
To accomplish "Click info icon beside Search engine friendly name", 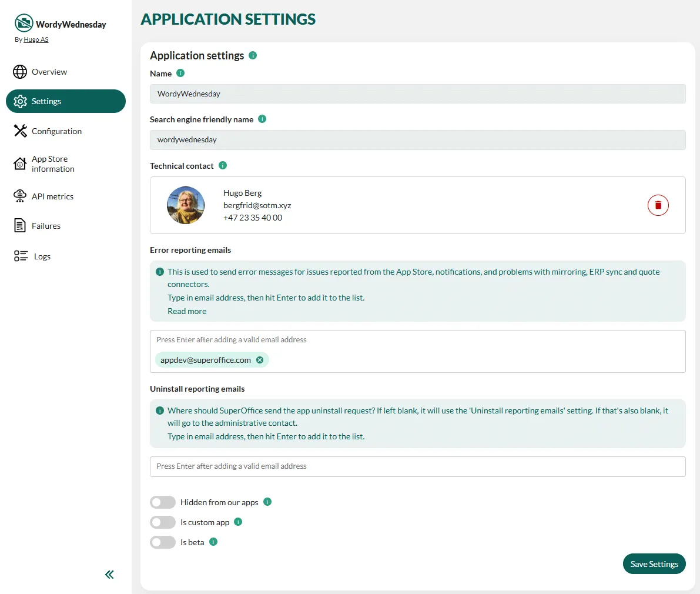I will click(262, 119).
